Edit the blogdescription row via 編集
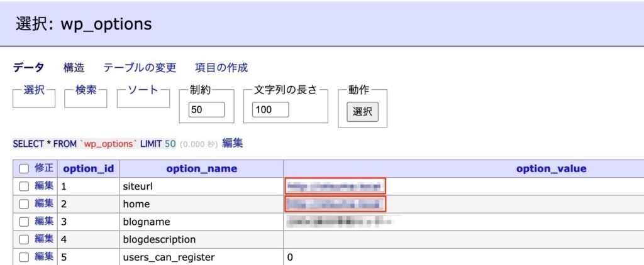 tap(44, 239)
